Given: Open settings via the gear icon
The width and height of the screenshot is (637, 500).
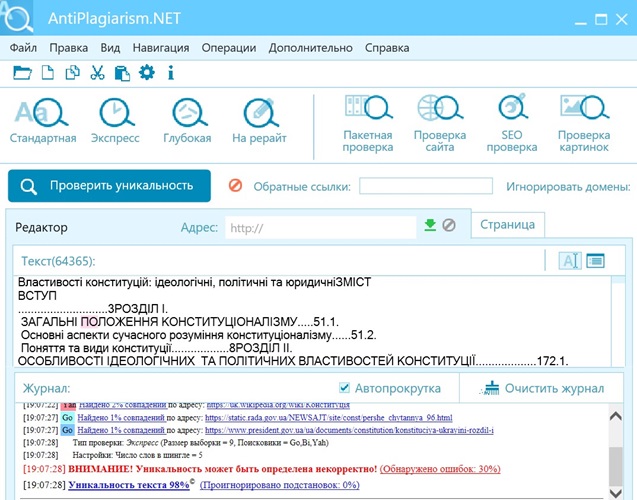Looking at the screenshot, I should click(147, 73).
